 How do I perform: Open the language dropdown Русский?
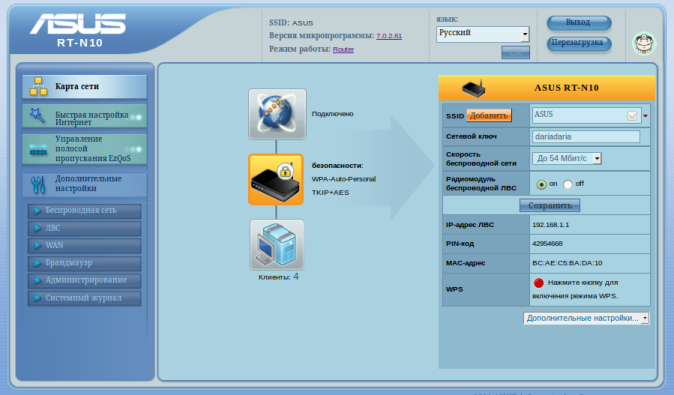click(x=483, y=34)
